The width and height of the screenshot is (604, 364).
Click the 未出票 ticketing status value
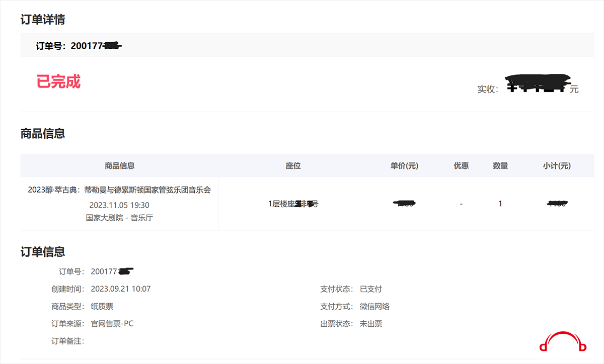371,324
